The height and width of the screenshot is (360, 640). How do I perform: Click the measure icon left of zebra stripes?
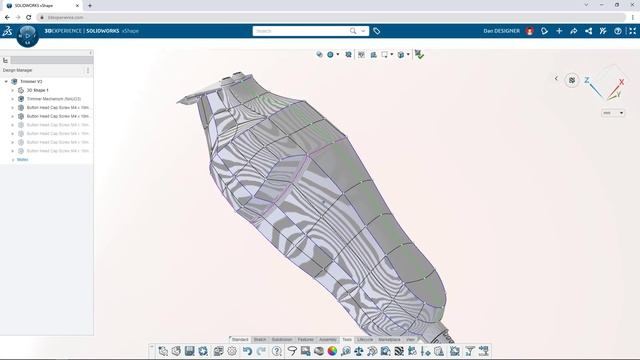click(x=385, y=351)
